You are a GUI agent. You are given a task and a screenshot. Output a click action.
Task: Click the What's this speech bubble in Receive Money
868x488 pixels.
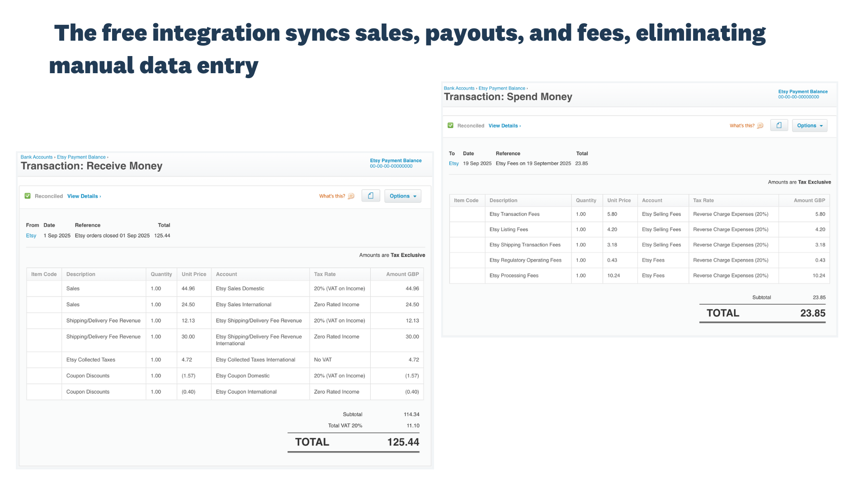tap(351, 196)
